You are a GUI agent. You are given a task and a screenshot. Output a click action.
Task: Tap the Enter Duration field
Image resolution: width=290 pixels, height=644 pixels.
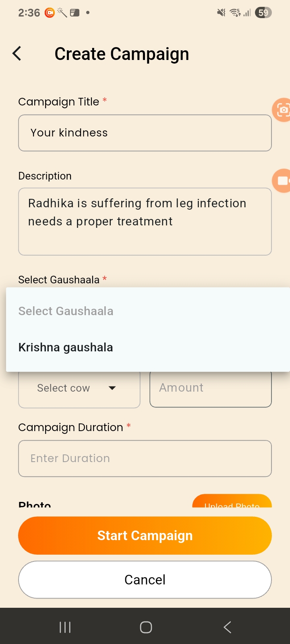tap(145, 458)
